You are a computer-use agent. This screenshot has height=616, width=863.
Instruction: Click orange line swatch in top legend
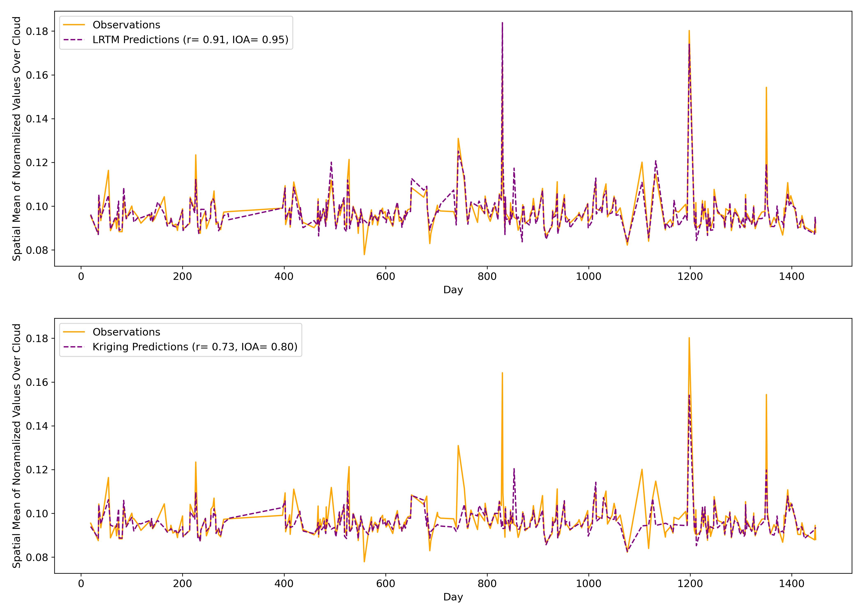click(x=74, y=25)
